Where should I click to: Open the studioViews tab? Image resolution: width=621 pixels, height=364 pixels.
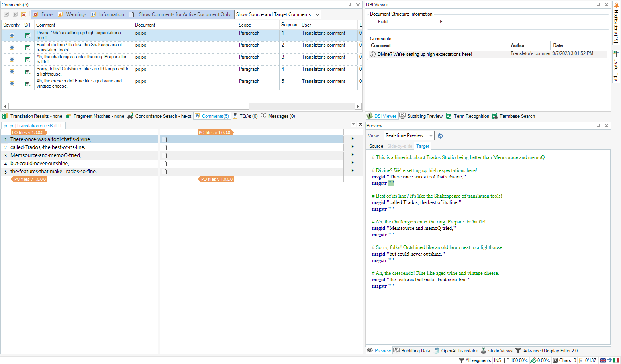coord(496,351)
